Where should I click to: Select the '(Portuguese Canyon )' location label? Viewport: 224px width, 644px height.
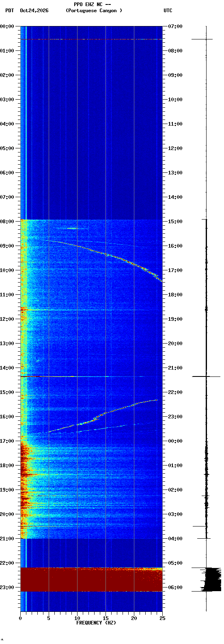[x=94, y=11]
